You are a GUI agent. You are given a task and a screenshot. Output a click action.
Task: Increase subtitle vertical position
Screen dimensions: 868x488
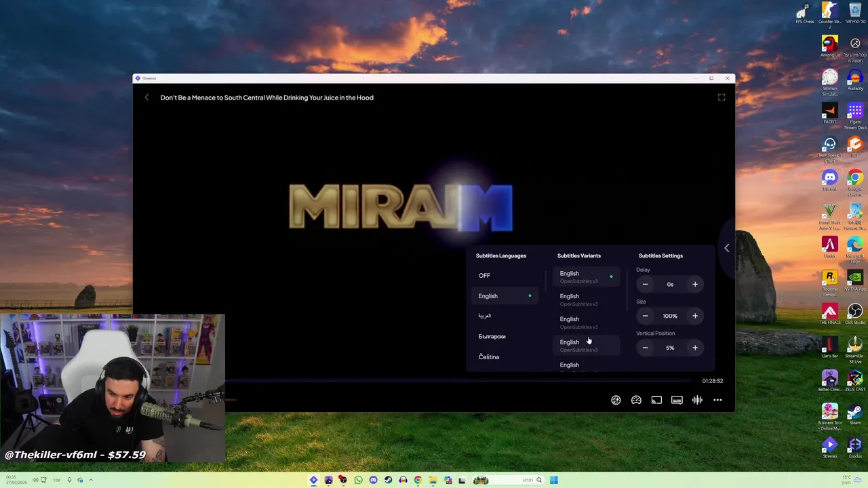[x=695, y=348]
